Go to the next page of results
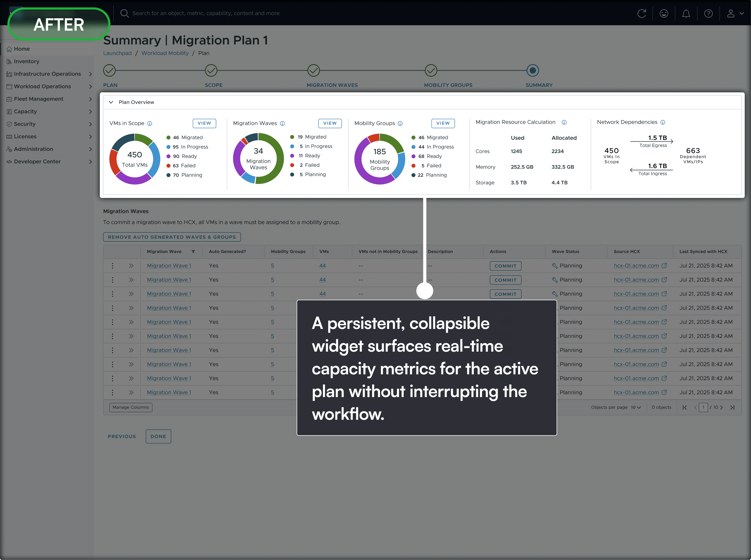The image size is (751, 560). pos(721,407)
